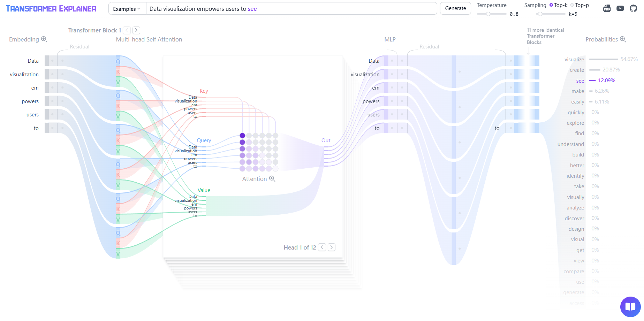The image size is (644, 321).
Task: Select Top-k sampling option
Action: [551, 5]
